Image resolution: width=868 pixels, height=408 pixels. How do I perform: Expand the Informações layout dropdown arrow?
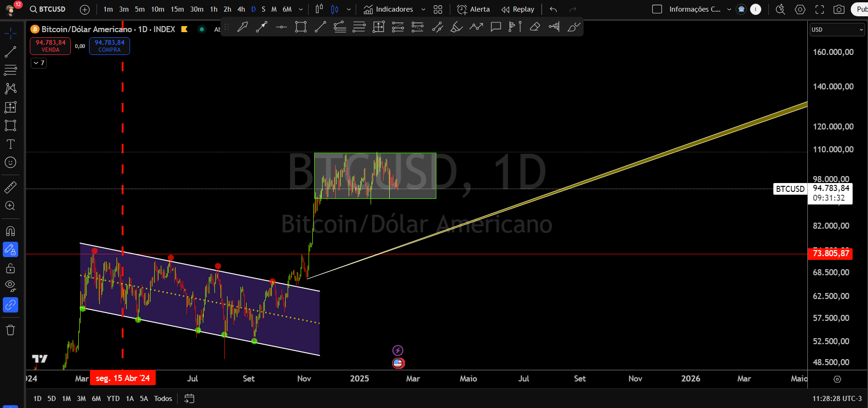pyautogui.click(x=729, y=9)
